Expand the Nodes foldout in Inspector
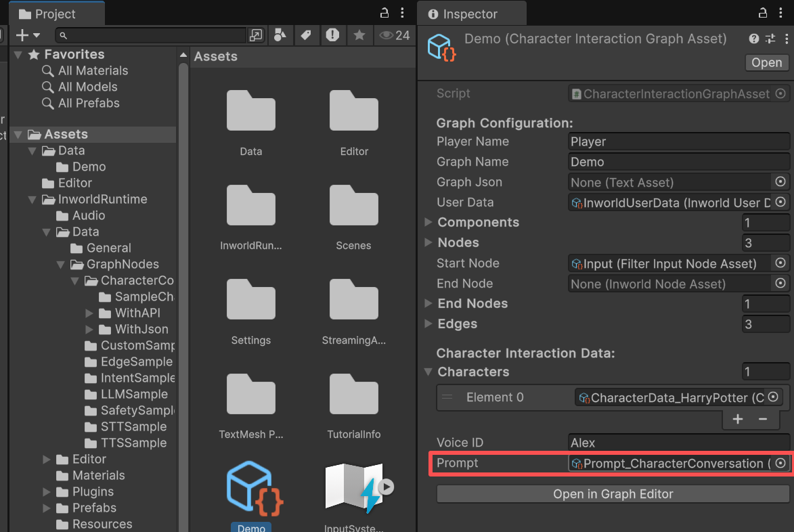This screenshot has width=794, height=532. (x=428, y=242)
